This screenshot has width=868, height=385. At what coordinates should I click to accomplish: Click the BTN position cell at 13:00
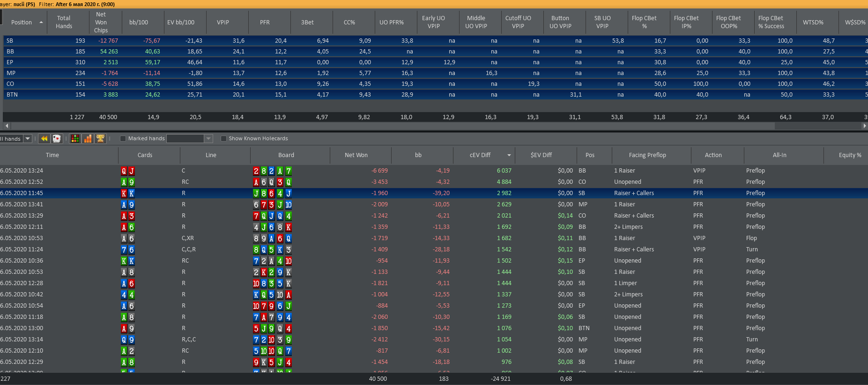click(x=584, y=328)
